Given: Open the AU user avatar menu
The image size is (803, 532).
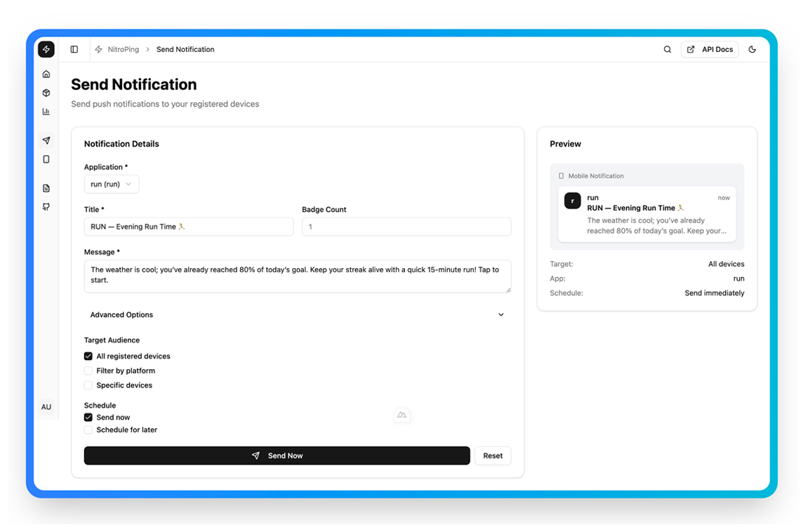Looking at the screenshot, I should coord(46,407).
